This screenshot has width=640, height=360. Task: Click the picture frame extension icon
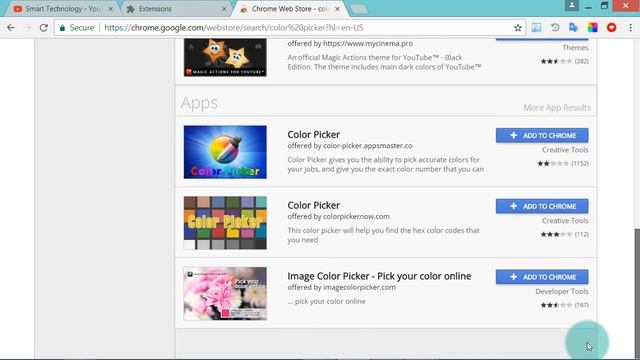point(536,28)
